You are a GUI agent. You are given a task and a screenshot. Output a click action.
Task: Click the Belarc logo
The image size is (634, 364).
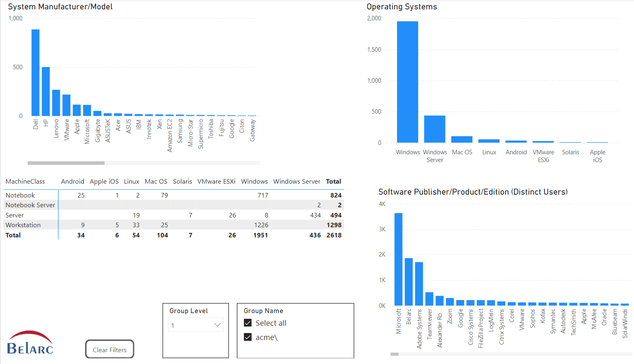[x=30, y=342]
